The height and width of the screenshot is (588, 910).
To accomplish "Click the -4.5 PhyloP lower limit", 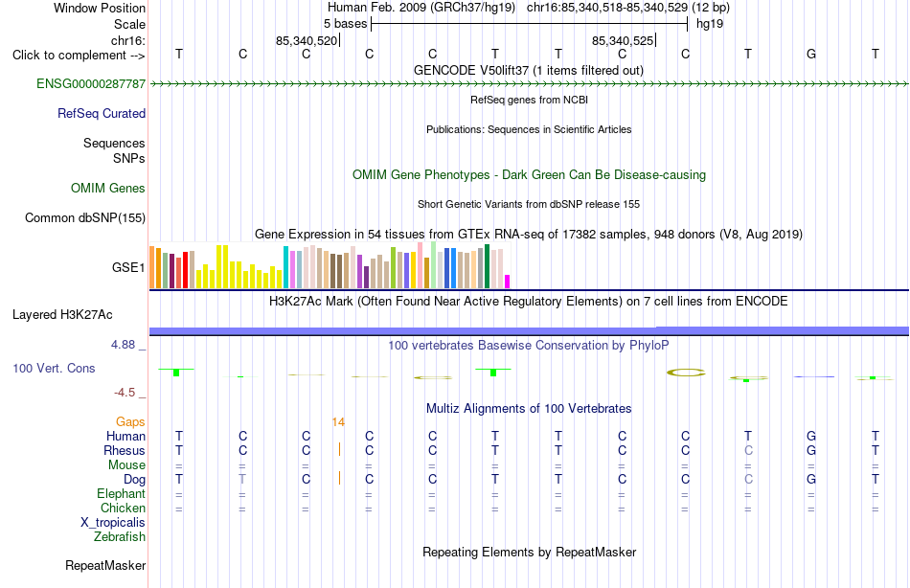I will point(125,393).
